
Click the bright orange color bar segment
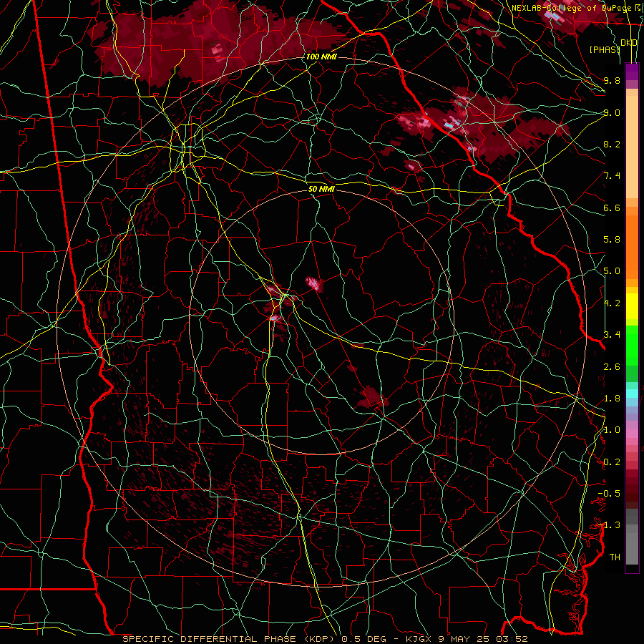click(x=632, y=246)
